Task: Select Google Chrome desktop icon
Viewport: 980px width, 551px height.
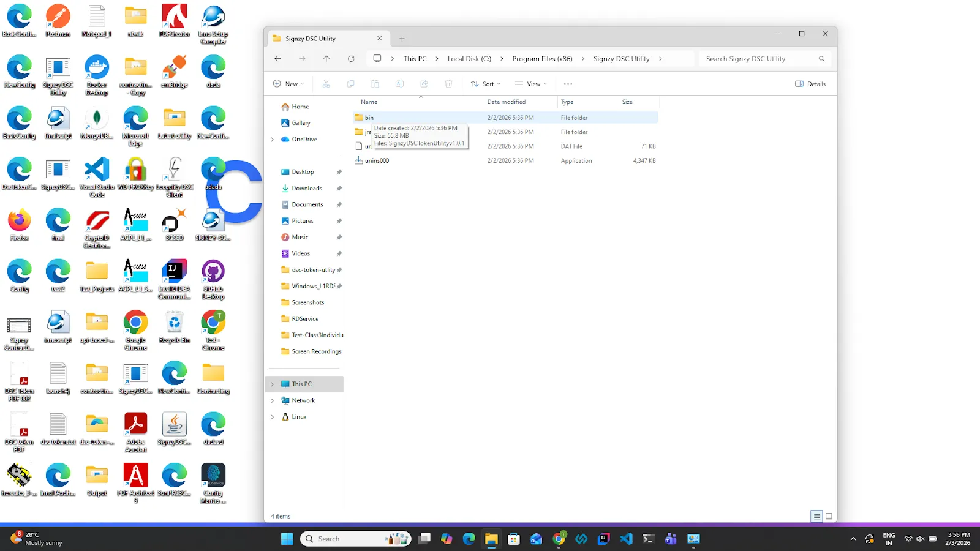Action: click(x=135, y=331)
